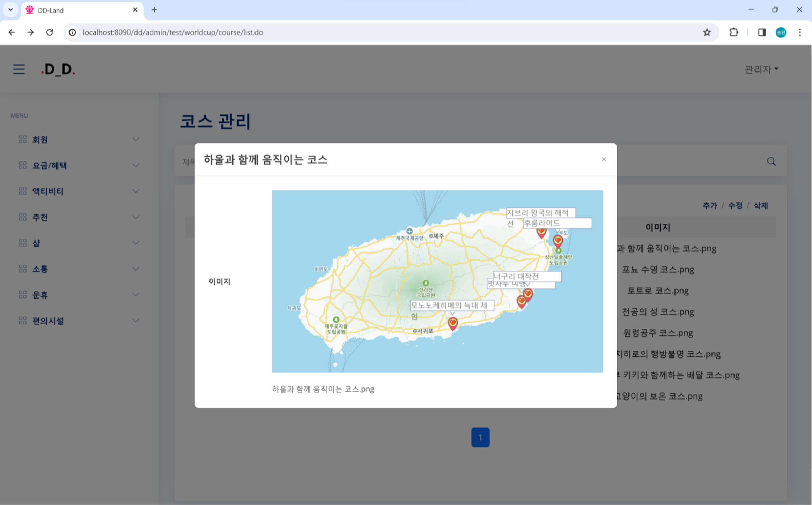Open the 소통 sidebar menu
Viewport: 812px width, 505px height.
pyautogui.click(x=79, y=269)
